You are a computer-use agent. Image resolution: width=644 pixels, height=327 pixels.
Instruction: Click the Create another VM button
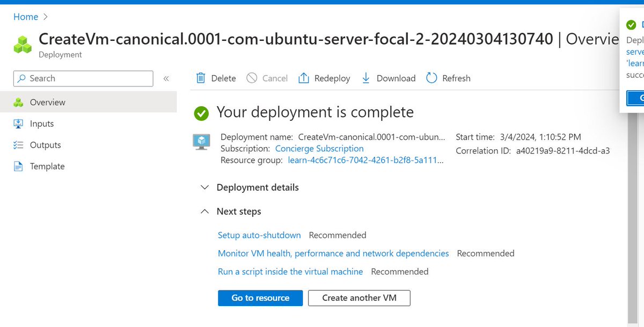pyautogui.click(x=359, y=298)
